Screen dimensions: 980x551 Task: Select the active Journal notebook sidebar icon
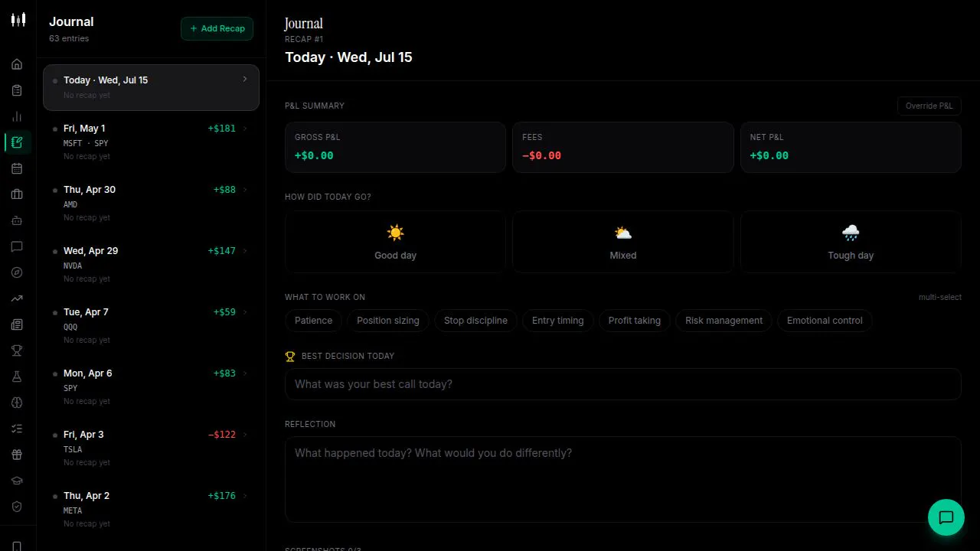coord(18,142)
